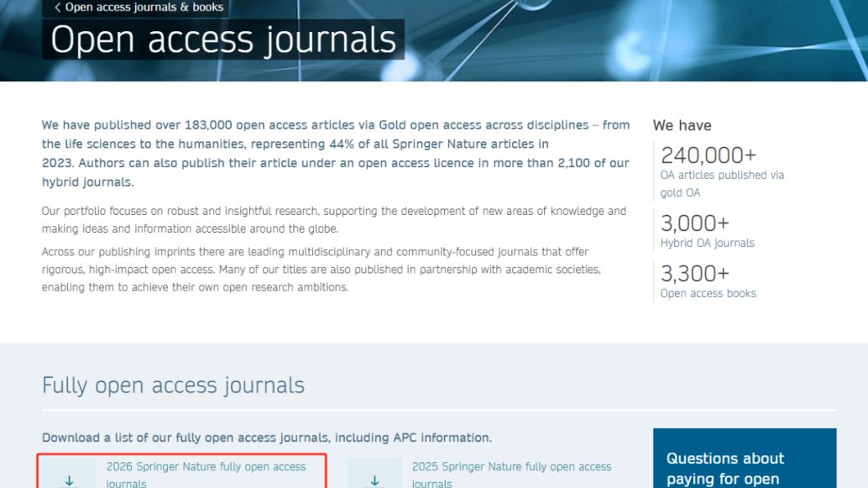Click the Open access journals page title
The height and width of the screenshot is (488, 868).
tap(223, 40)
